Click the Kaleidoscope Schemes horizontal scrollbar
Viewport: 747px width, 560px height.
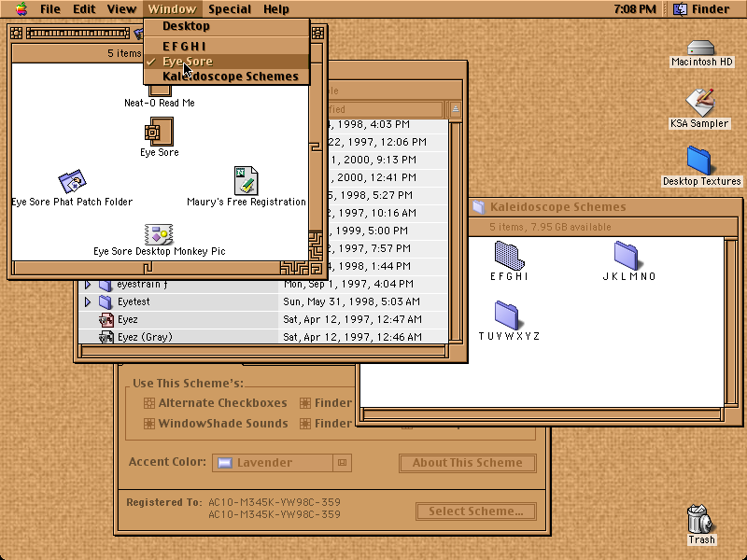tap(543, 414)
